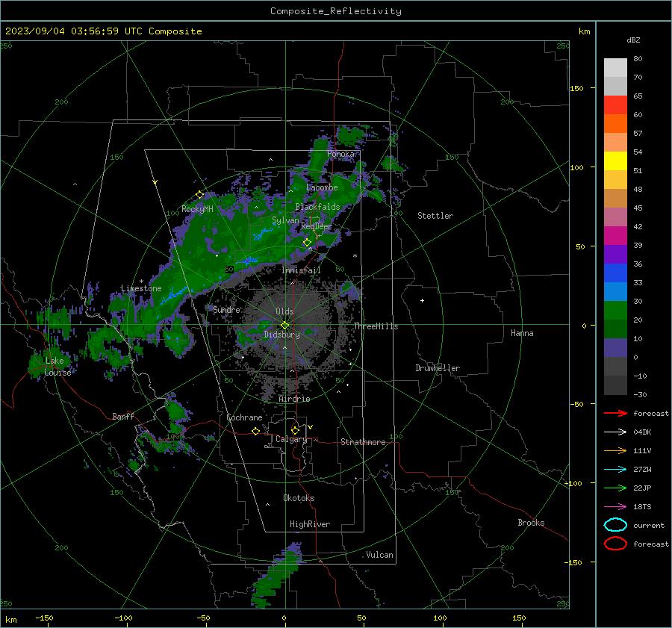Select the white 04DK arrow icon
Viewport: 672px width, 628px height.
[x=615, y=432]
